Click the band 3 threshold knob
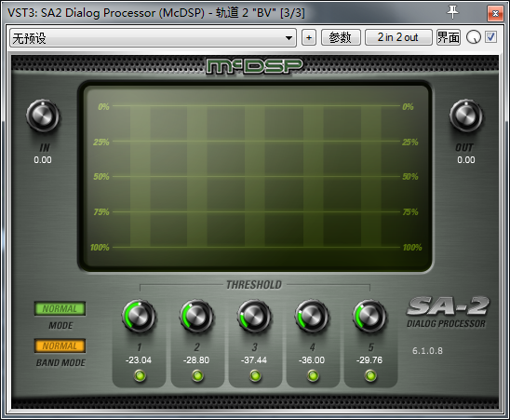This screenshot has width=510, height=420. point(254,316)
